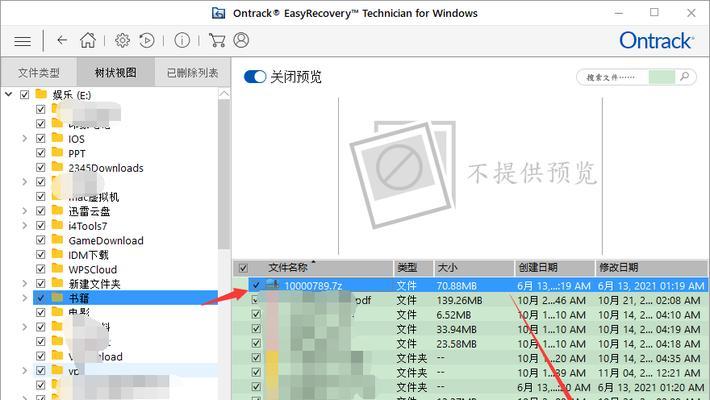
Task: Expand the i4Tools7 folder node
Action: pyautogui.click(x=24, y=225)
